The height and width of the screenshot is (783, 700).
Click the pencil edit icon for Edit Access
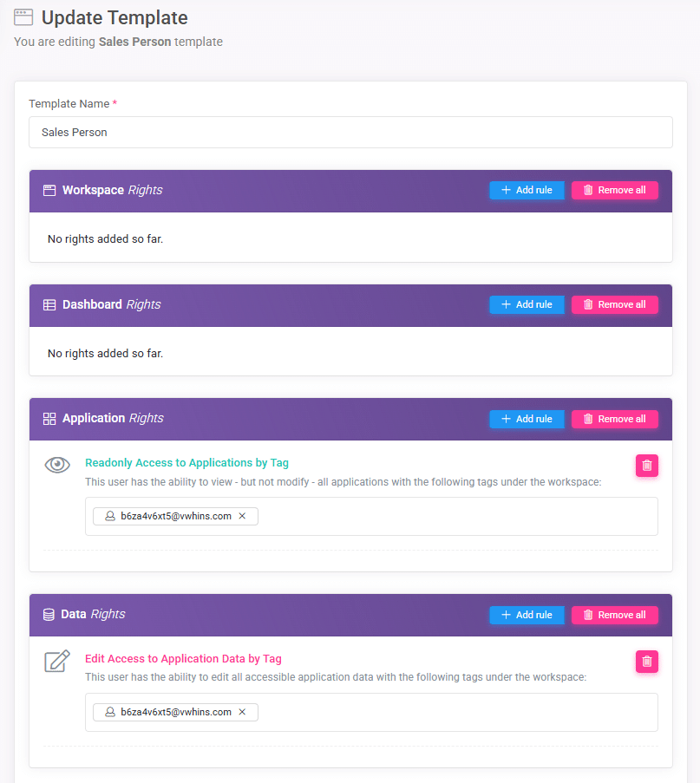pyautogui.click(x=57, y=662)
